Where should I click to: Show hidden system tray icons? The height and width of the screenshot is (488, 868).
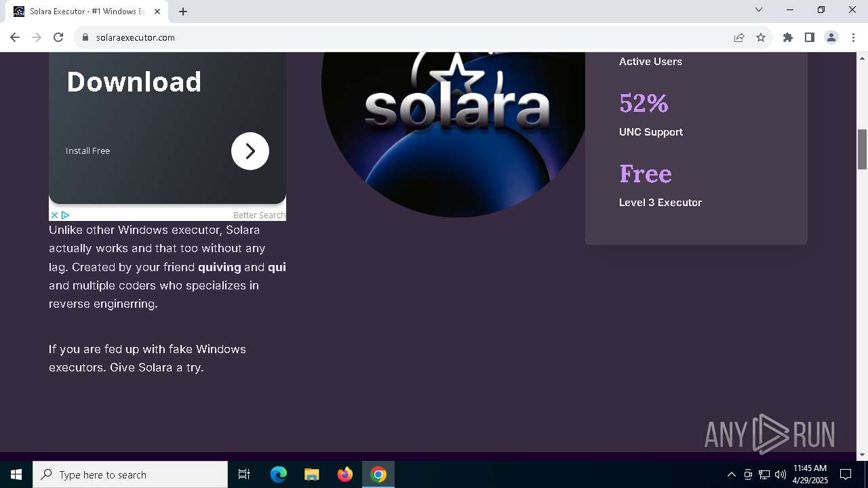pyautogui.click(x=731, y=474)
